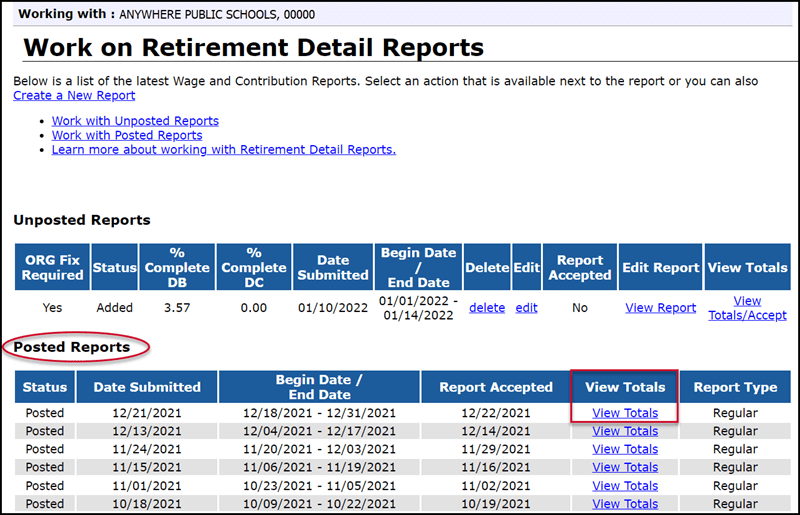Screen dimensions: 800x515
Task: View Totals for report submitted 11/24/2021
Action: click(625, 449)
